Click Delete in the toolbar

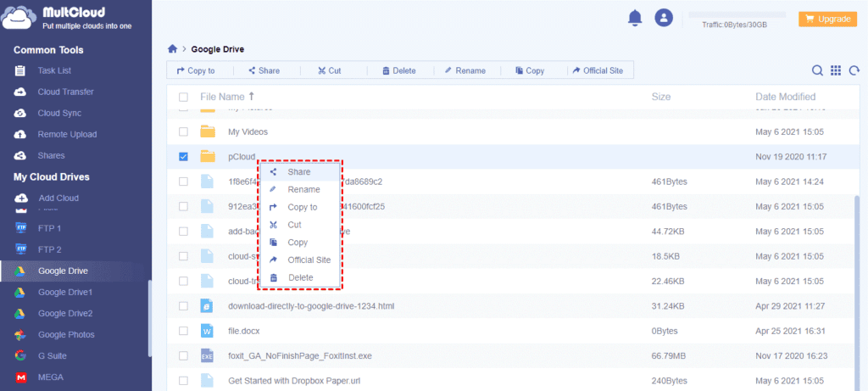coord(398,70)
